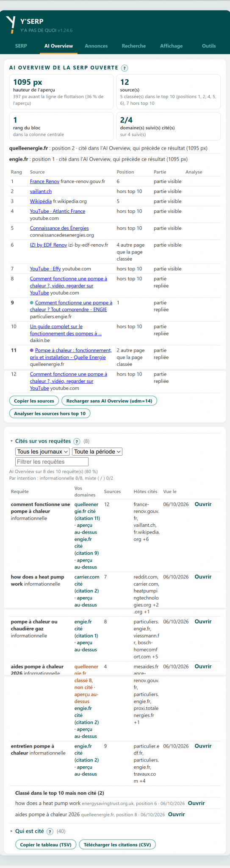Open the ENGIE pompe à chaleur link
Image resolution: width=230 pixels, height=868 pixels.
point(71,306)
